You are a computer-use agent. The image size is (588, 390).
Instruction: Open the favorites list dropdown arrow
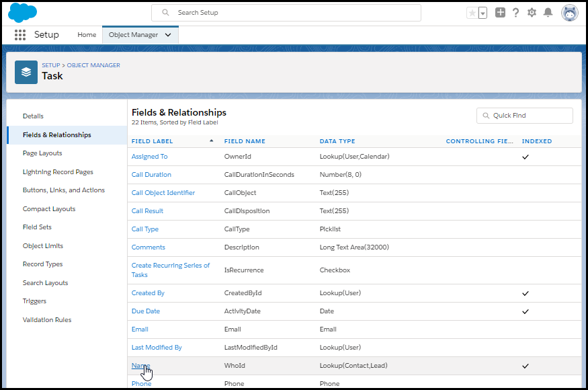(483, 13)
